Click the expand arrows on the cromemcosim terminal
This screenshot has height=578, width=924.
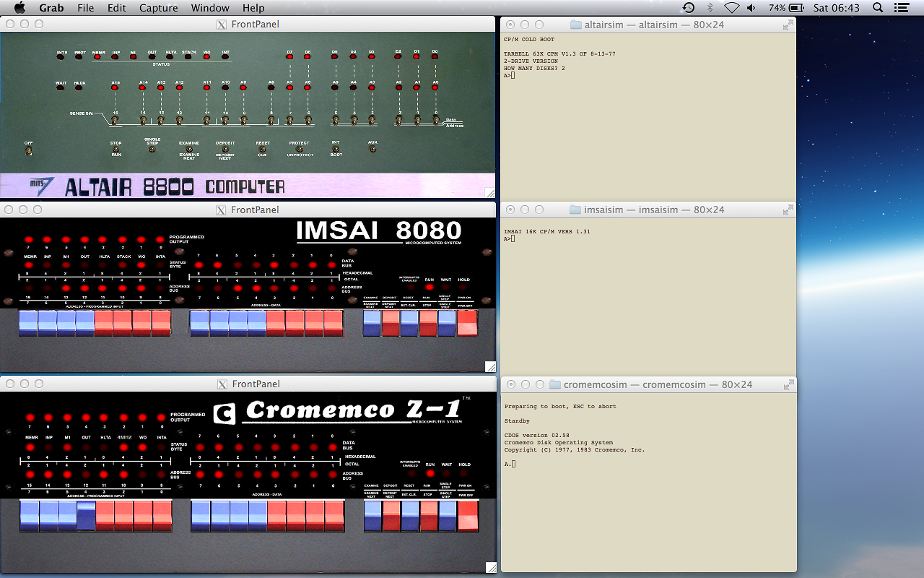tap(788, 384)
